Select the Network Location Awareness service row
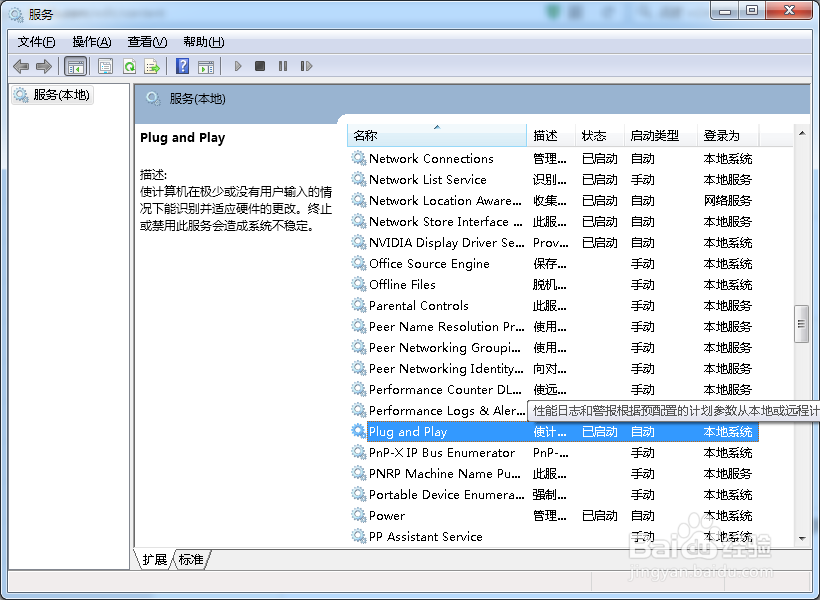This screenshot has width=820, height=600. [x=553, y=200]
